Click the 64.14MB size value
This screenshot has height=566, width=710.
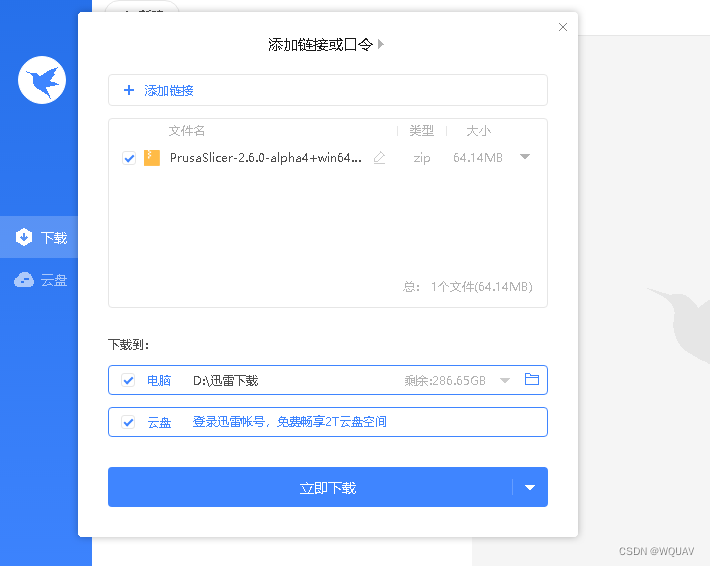(x=478, y=158)
